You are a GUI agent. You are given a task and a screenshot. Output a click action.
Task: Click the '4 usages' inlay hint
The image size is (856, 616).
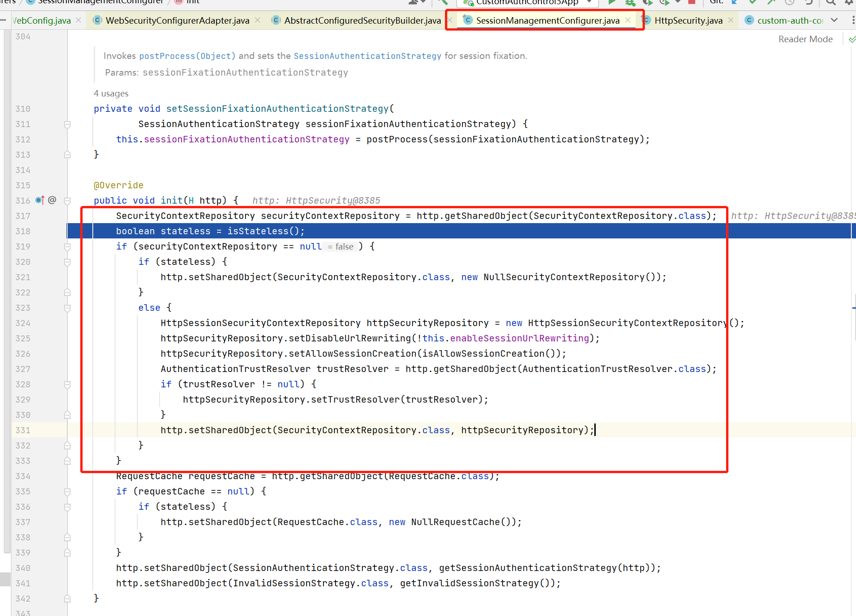tap(111, 93)
